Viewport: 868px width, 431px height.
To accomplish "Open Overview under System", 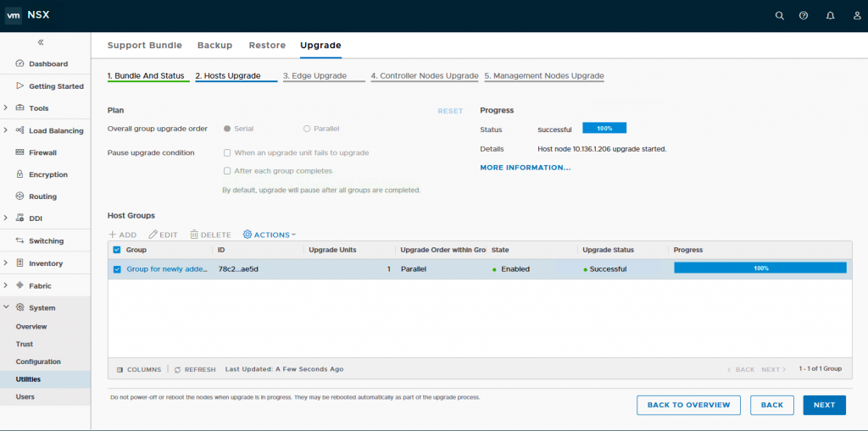I will click(31, 327).
